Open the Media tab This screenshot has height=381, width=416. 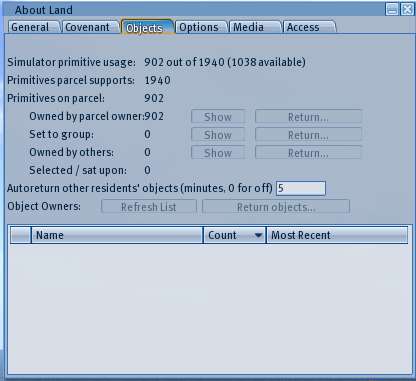point(255,27)
